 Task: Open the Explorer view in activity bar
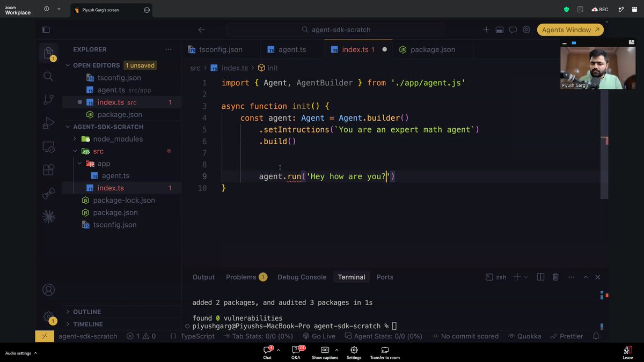click(48, 53)
